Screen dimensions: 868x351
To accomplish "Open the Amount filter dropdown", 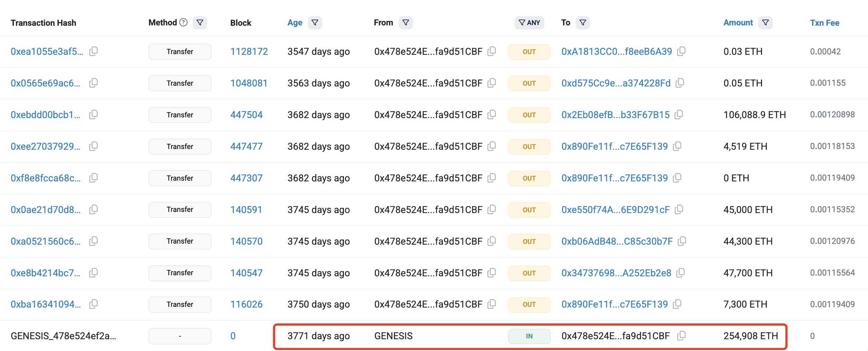I will click(766, 22).
